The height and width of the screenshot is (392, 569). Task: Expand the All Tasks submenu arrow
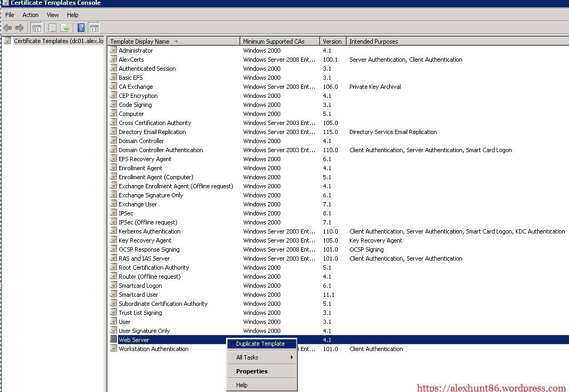(291, 357)
